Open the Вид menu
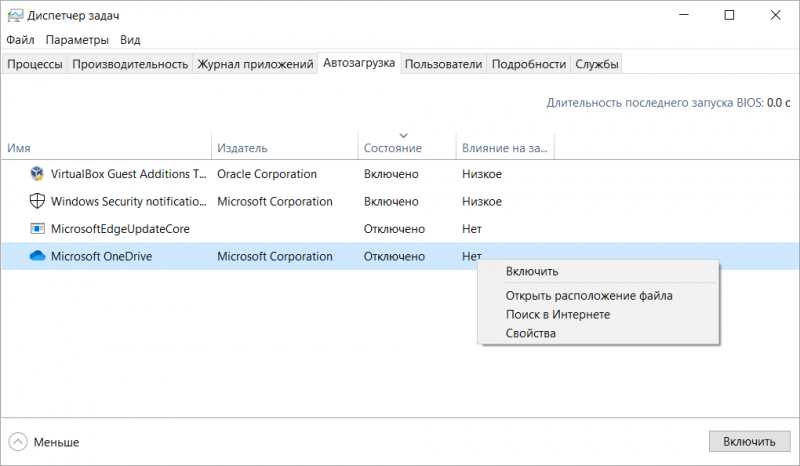This screenshot has width=800, height=466. click(x=130, y=40)
